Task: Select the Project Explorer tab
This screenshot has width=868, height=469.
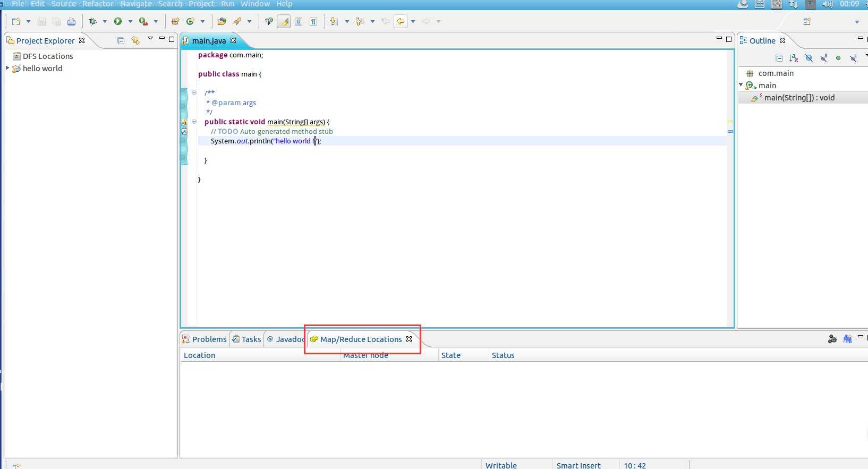Action: tap(45, 40)
